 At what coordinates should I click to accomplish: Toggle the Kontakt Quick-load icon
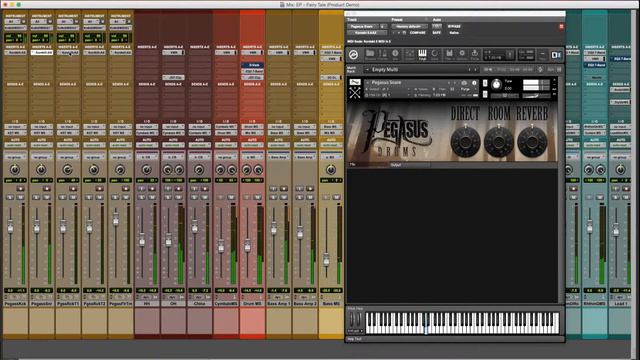435,54
